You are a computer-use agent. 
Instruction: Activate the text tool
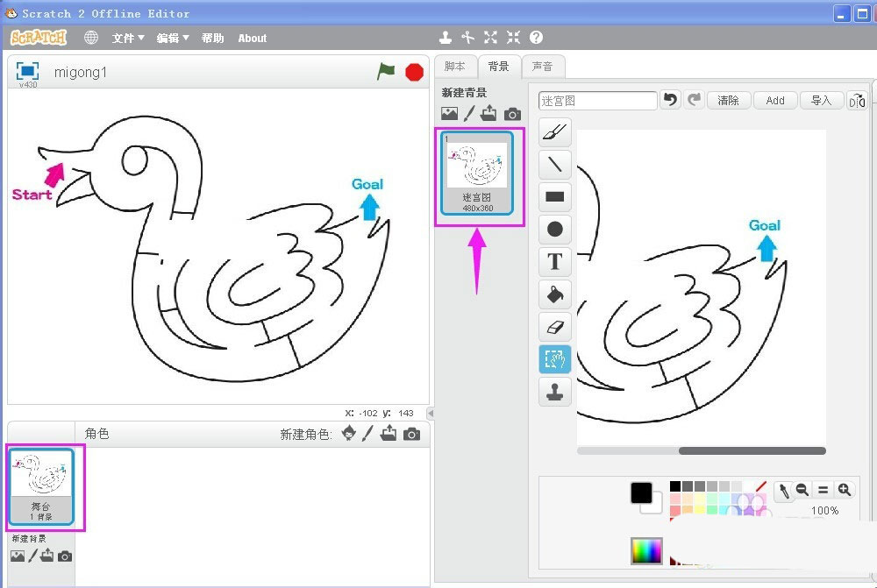(x=554, y=262)
